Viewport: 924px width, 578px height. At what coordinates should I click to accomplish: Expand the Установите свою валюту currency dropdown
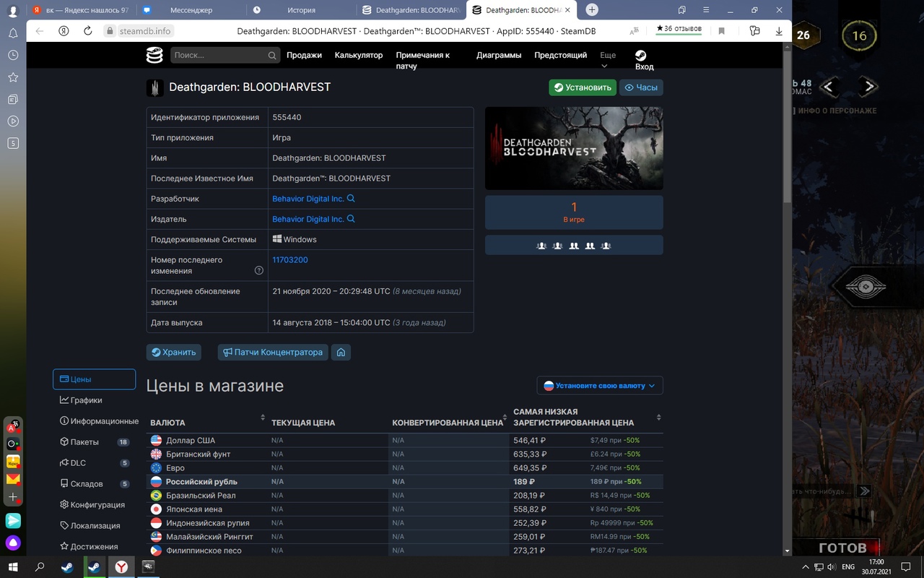(600, 386)
